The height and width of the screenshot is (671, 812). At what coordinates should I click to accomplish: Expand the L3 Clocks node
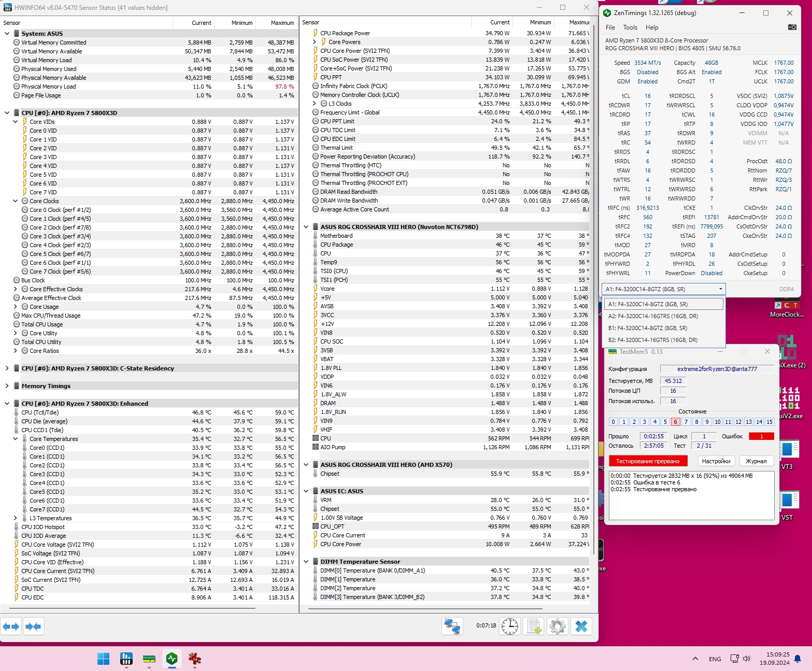[314, 104]
